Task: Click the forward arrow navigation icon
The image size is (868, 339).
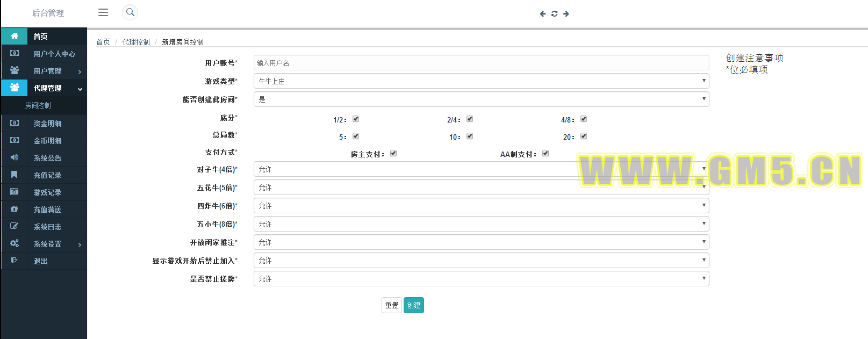Action: coord(566,14)
